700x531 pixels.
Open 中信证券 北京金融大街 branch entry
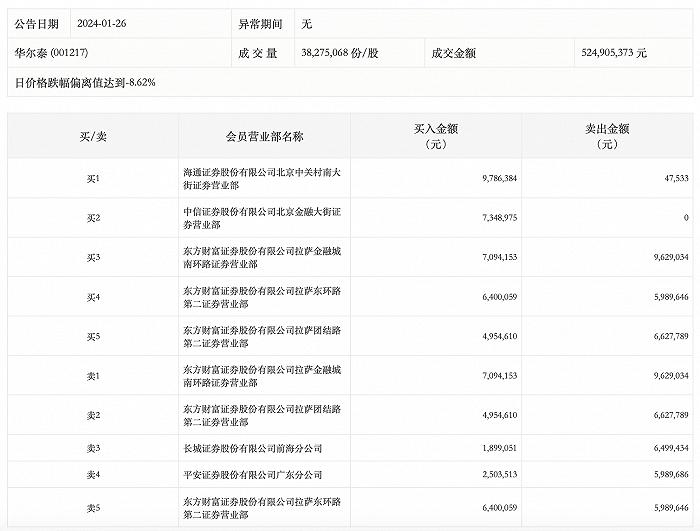264,217
